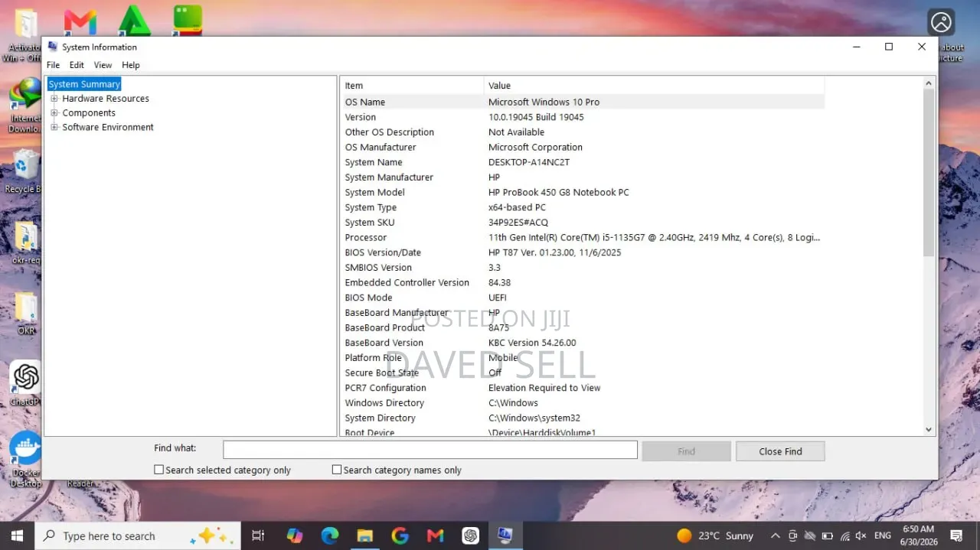Expand the Components tree node
This screenshot has height=550, width=980.
[x=54, y=113]
